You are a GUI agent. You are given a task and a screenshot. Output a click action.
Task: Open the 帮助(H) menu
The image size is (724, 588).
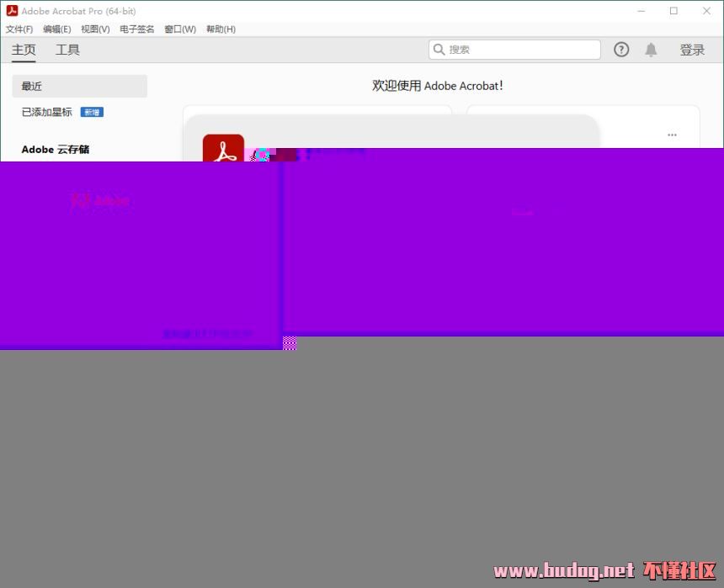pyautogui.click(x=221, y=29)
